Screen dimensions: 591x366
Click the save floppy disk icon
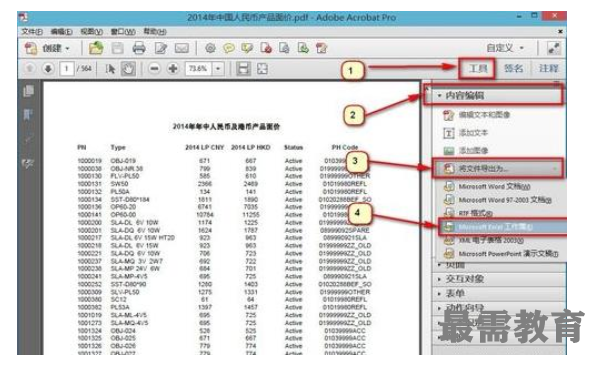click(117, 48)
